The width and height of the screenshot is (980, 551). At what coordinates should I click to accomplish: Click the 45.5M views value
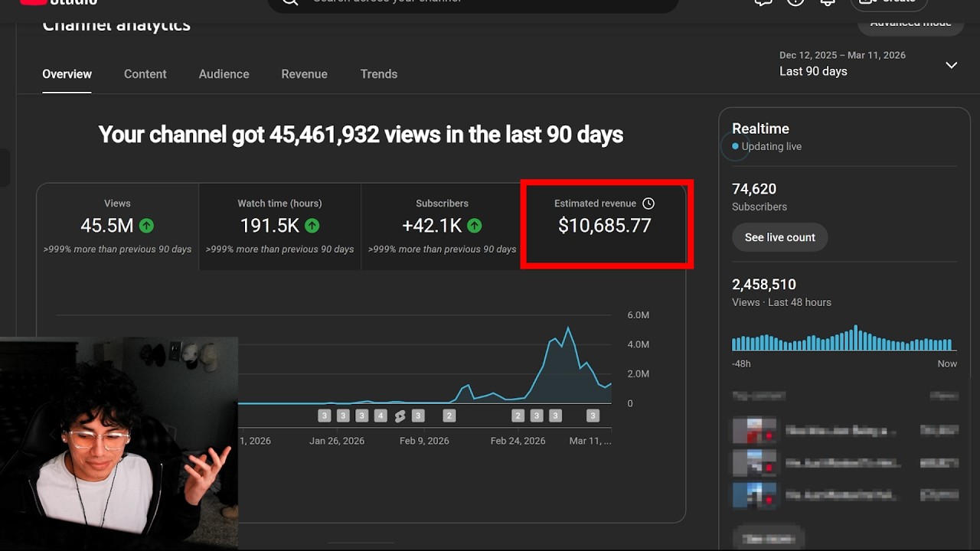tap(107, 226)
